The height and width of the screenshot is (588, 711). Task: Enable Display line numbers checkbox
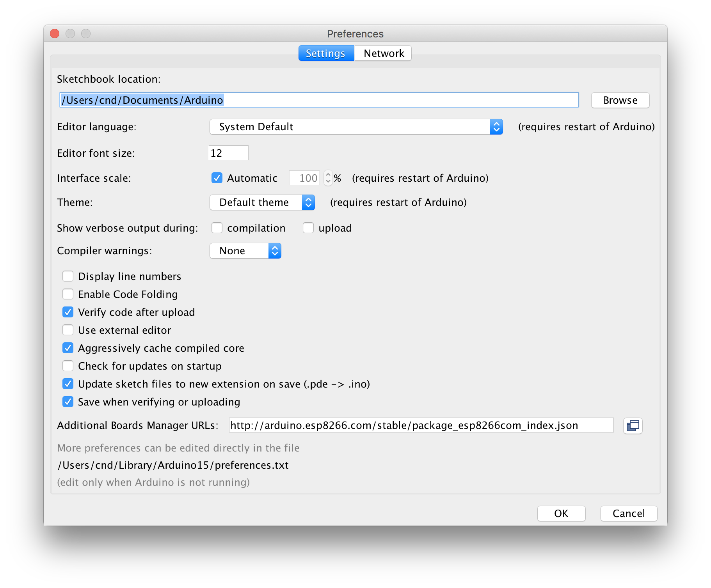coord(68,276)
